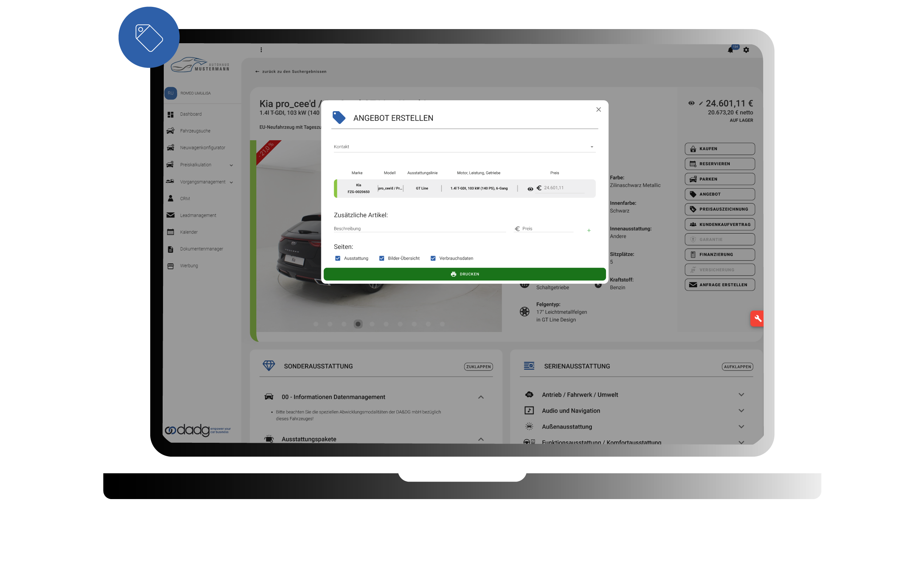Click the Dokumentenmanager document icon
Viewport: 924px width, 563px height.
point(171,249)
